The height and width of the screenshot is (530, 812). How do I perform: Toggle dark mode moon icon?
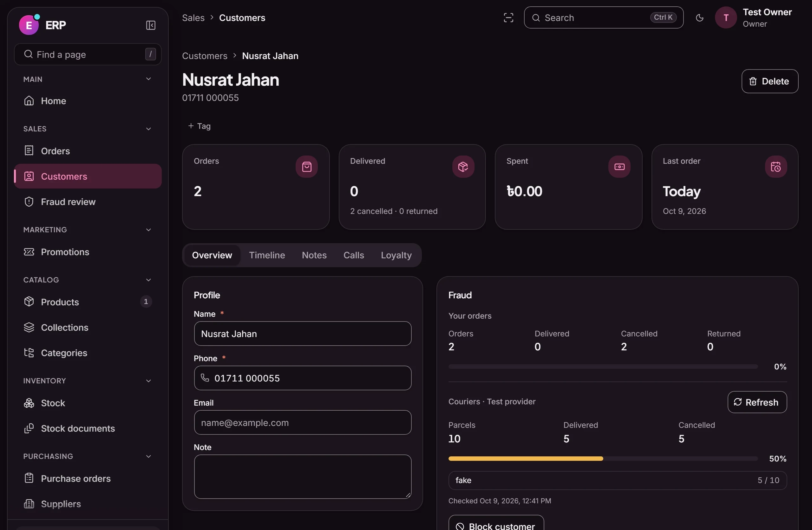click(699, 18)
